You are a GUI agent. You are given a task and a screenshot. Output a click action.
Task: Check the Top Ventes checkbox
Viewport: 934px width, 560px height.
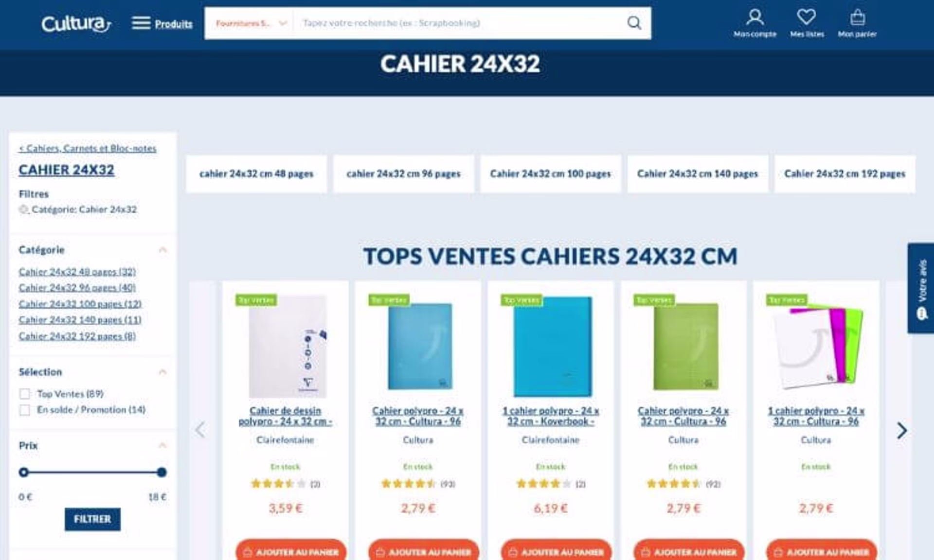24,394
